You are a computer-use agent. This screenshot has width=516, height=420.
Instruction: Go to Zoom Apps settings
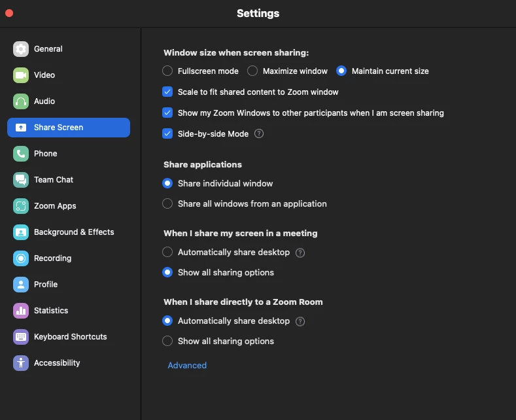[69, 206]
